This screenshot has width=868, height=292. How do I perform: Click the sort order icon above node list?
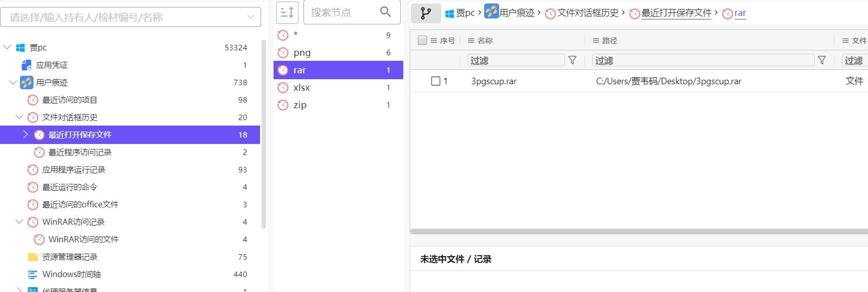(287, 12)
